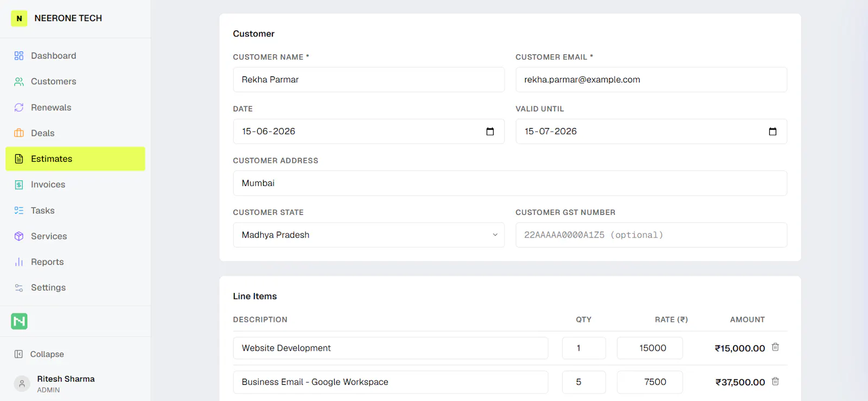
Task: Edit the Website Development description field
Action: point(391,348)
